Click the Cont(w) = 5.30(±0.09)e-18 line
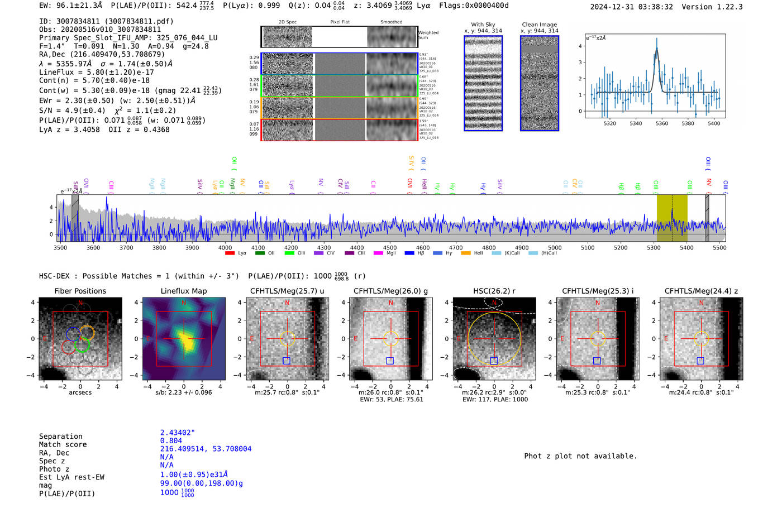Screen dimensions: 782x532 130,90
